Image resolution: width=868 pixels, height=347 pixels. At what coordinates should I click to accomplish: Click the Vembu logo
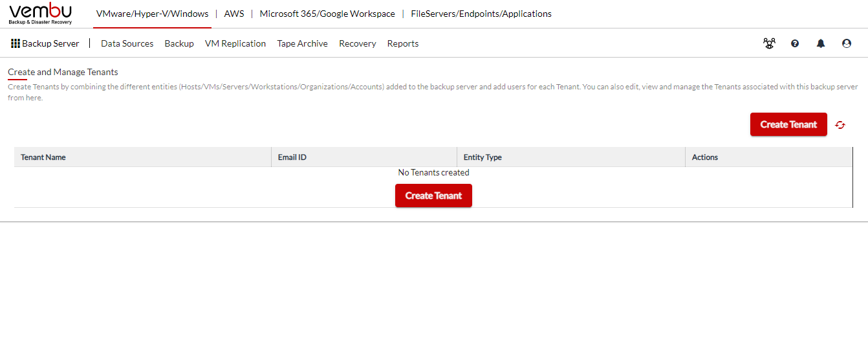40,14
